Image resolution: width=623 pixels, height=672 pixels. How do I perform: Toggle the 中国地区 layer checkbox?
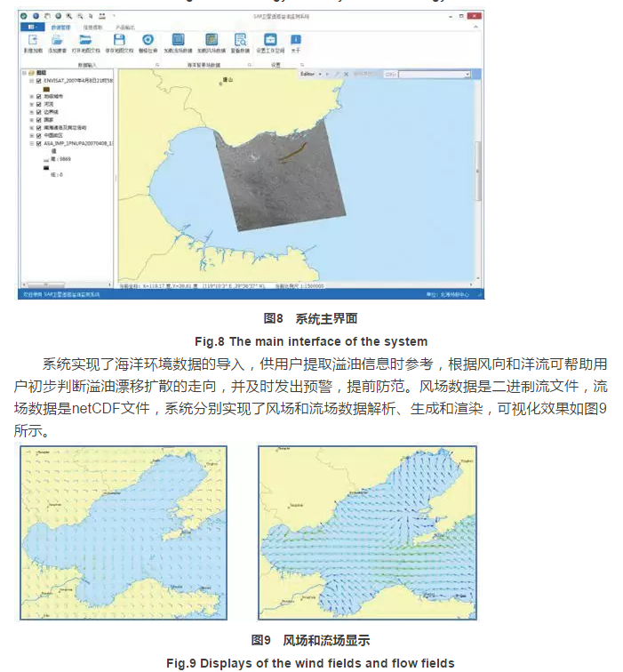point(39,135)
